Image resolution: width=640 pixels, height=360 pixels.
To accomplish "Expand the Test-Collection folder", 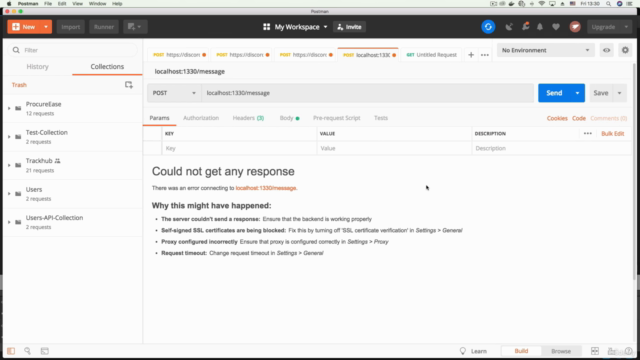I will (x=9, y=137).
